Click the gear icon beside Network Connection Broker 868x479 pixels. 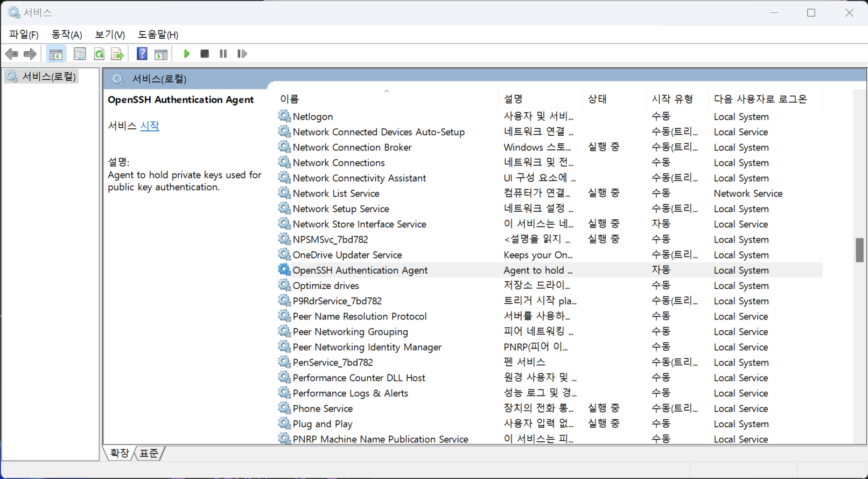pyautogui.click(x=284, y=147)
